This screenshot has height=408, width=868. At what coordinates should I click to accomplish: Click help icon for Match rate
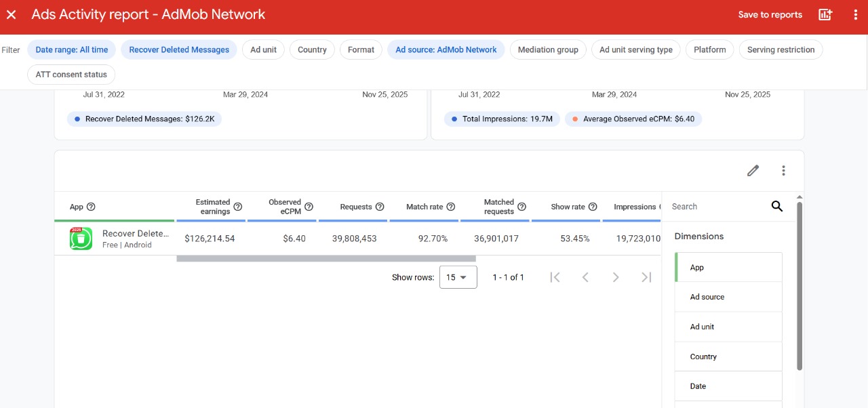(x=451, y=207)
